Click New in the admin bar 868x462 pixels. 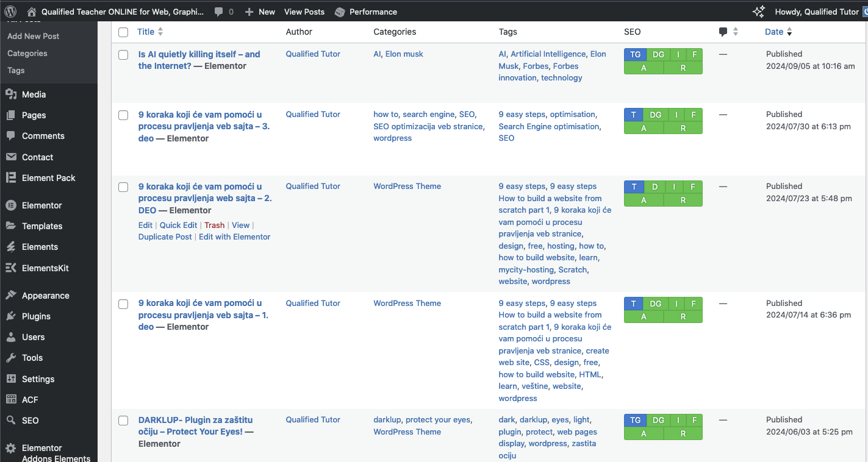[260, 12]
